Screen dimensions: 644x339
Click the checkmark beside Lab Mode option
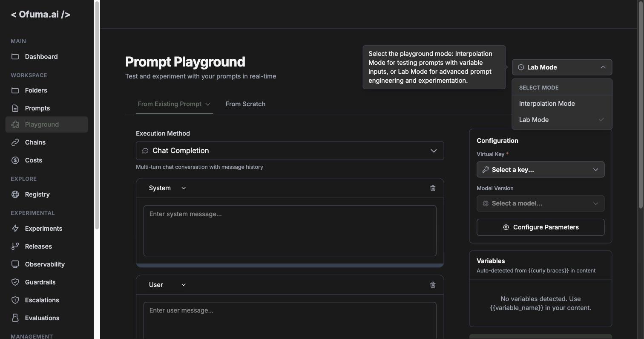(601, 120)
